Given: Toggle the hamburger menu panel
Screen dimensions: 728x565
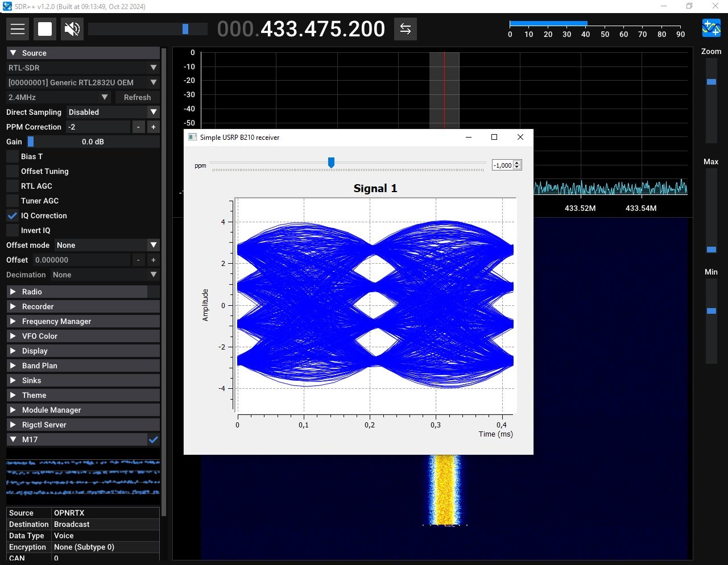Looking at the screenshot, I should click(x=18, y=29).
